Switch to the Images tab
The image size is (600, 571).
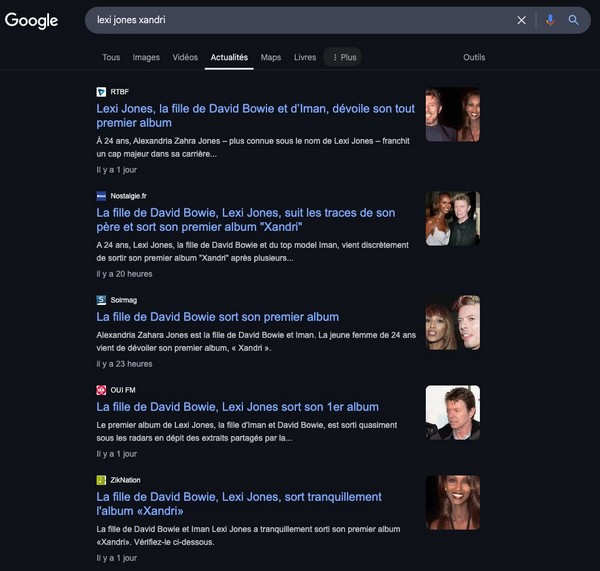pos(146,57)
